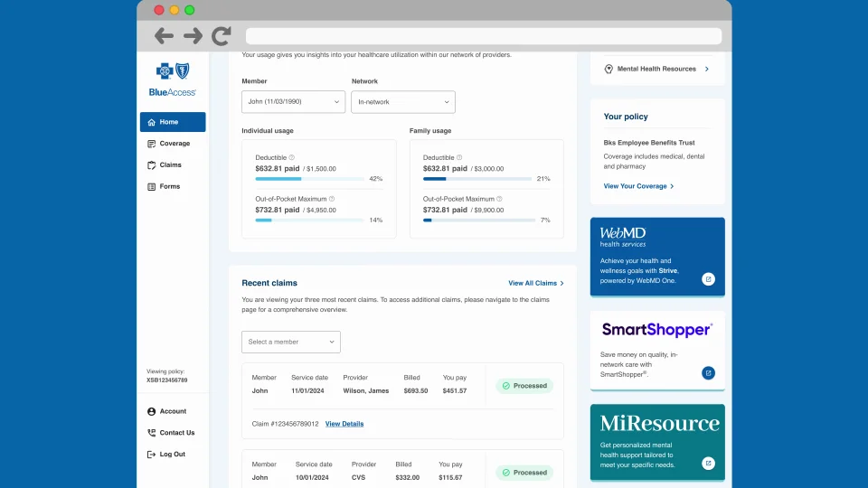The height and width of the screenshot is (488, 868).
Task: Click the Forms sidebar icon
Action: click(151, 186)
